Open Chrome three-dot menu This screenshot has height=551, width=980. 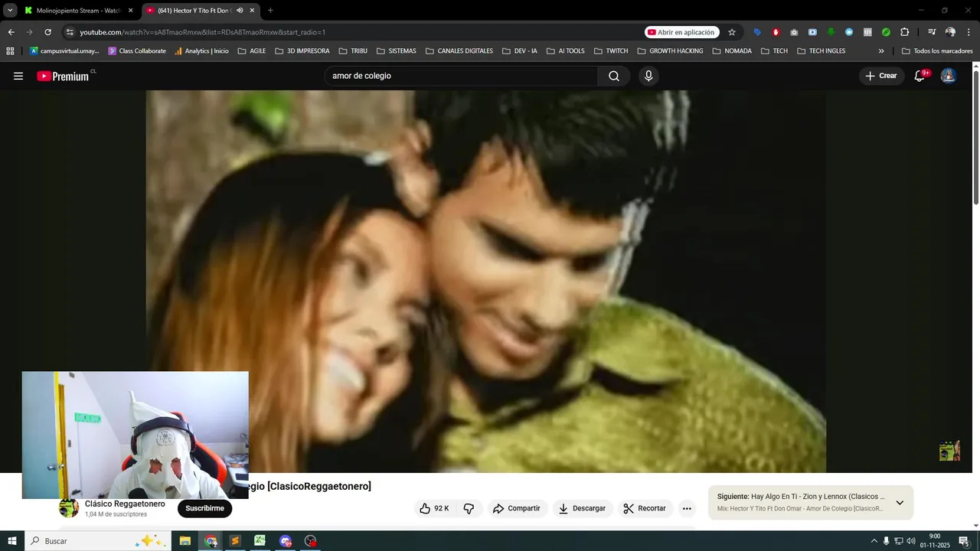[969, 32]
